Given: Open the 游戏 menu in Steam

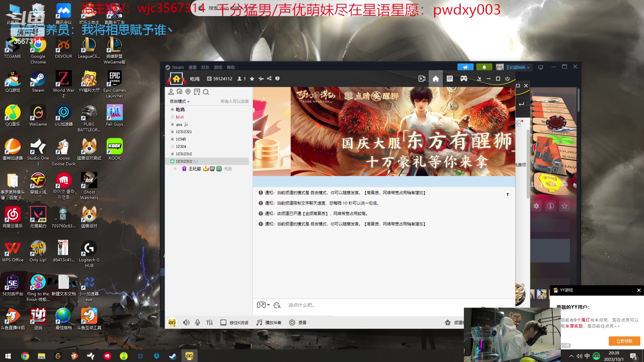Looking at the screenshot, I should click(x=218, y=67).
